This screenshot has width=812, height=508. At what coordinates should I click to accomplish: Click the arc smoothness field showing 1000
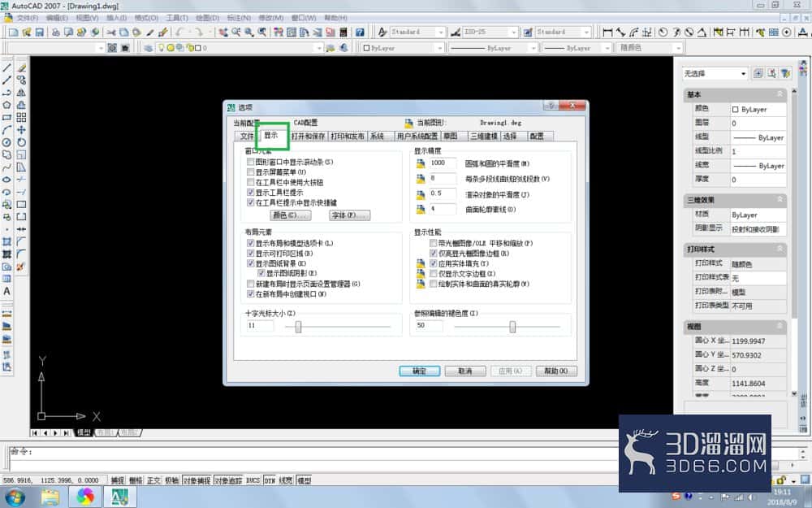[443, 163]
